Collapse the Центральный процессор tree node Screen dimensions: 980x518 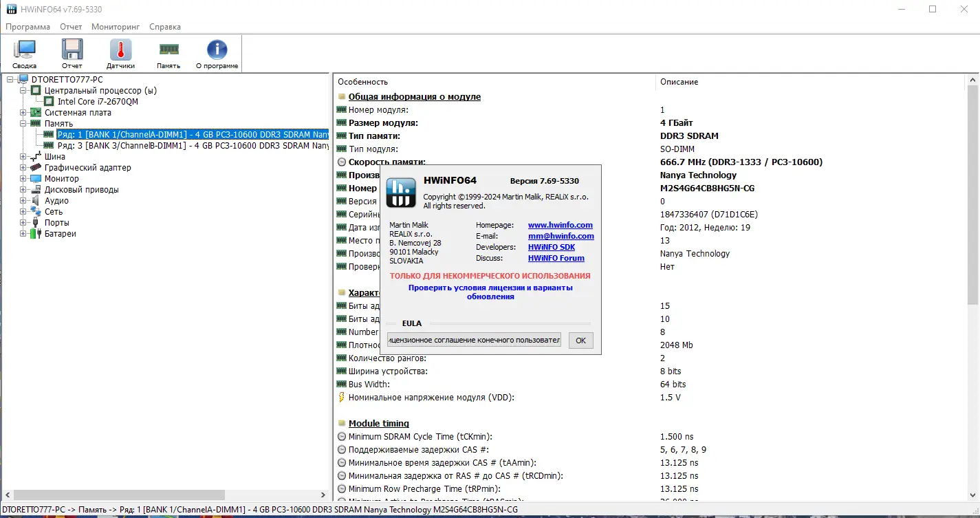coord(23,91)
